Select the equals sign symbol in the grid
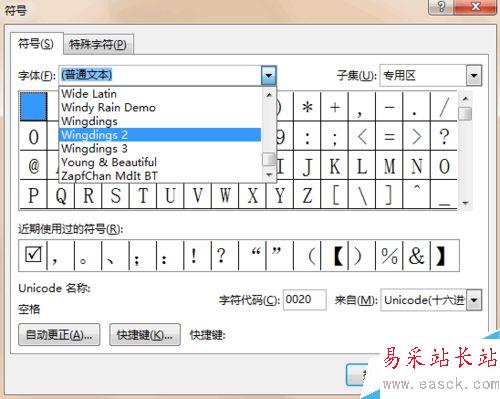The image size is (500, 399). (389, 136)
